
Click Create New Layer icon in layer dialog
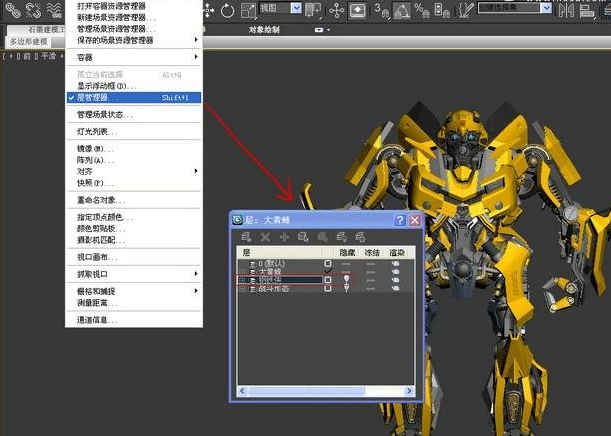pos(246,237)
